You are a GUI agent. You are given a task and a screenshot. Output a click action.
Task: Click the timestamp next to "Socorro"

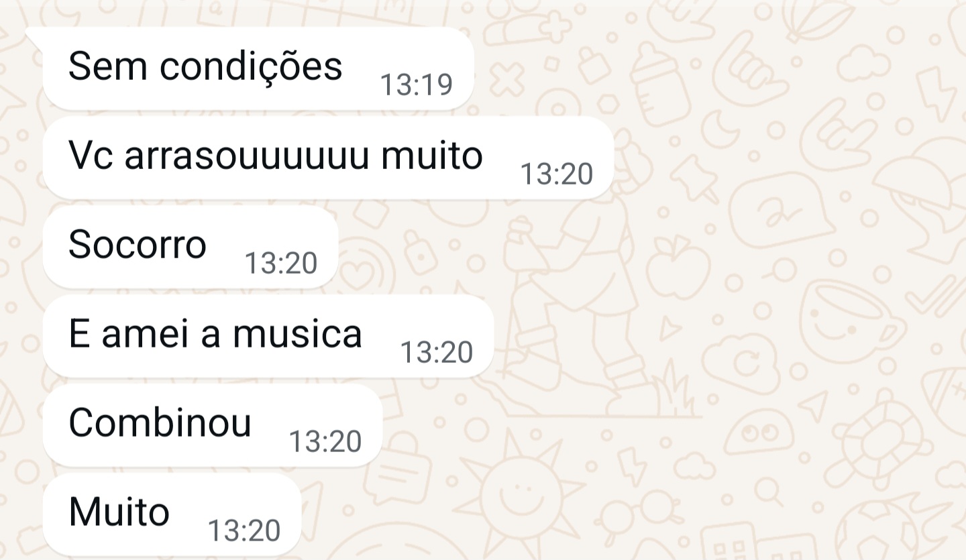280,263
